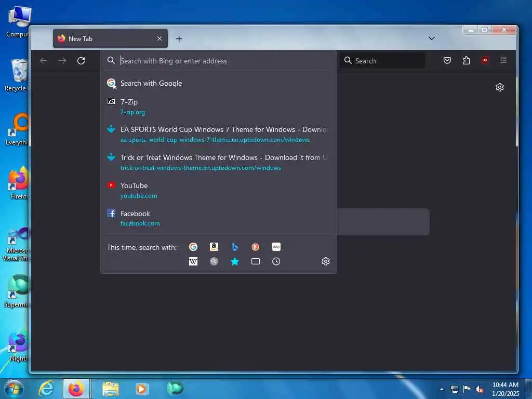Open Save to Pocket button
532x399 pixels.
coord(447,60)
